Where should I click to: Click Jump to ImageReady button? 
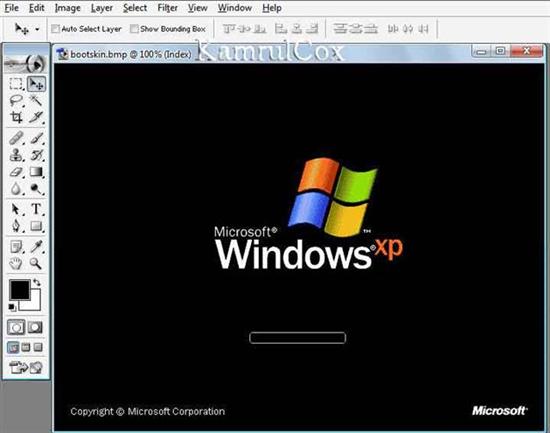point(26,367)
